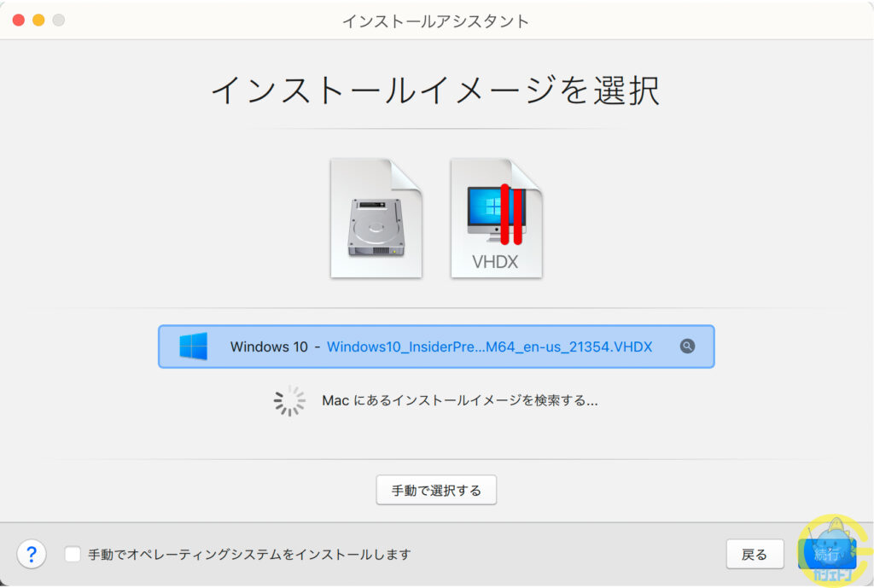Viewport: 874px width, 588px height.
Task: Click the VHDX Parallels file icon
Action: 496,218
